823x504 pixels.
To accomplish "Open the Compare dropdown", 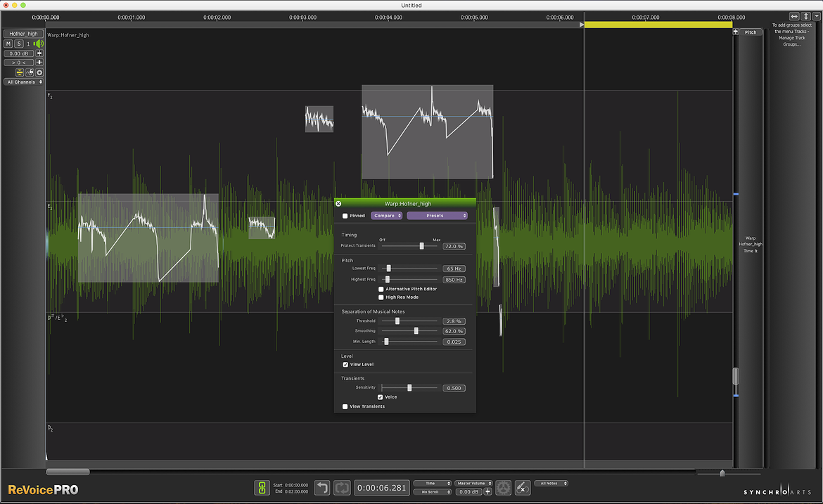I will click(x=387, y=216).
